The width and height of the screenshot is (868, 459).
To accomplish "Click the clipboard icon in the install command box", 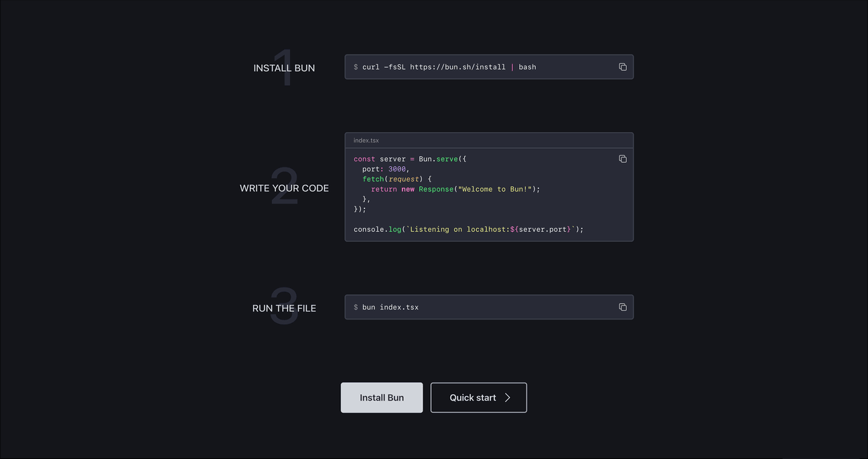I will coord(622,66).
